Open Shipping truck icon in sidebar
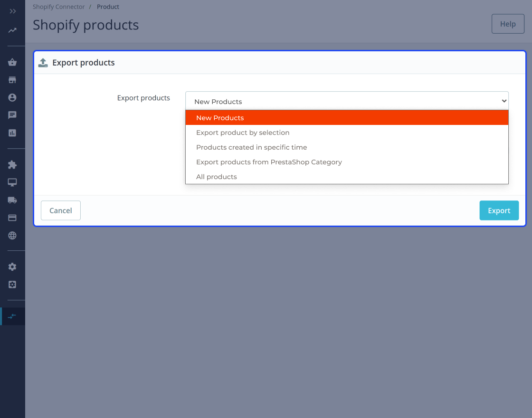Screen dimensions: 532x418 [12, 200]
